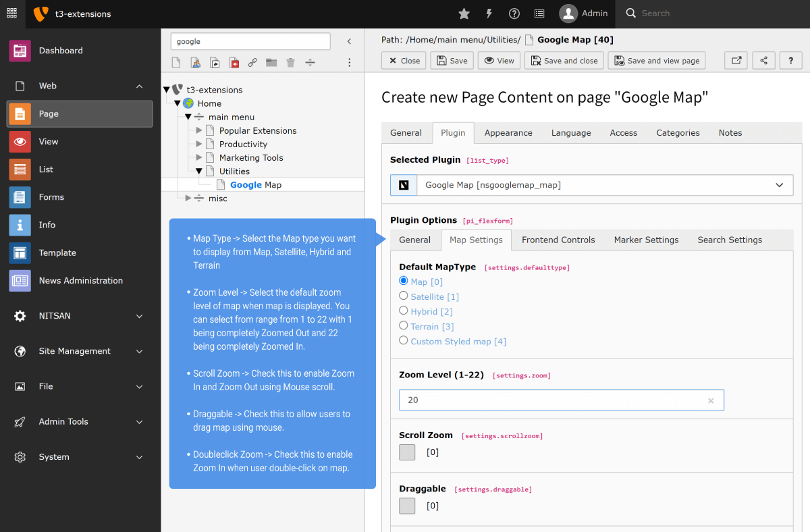Switch to the Notes tab

pyautogui.click(x=730, y=133)
